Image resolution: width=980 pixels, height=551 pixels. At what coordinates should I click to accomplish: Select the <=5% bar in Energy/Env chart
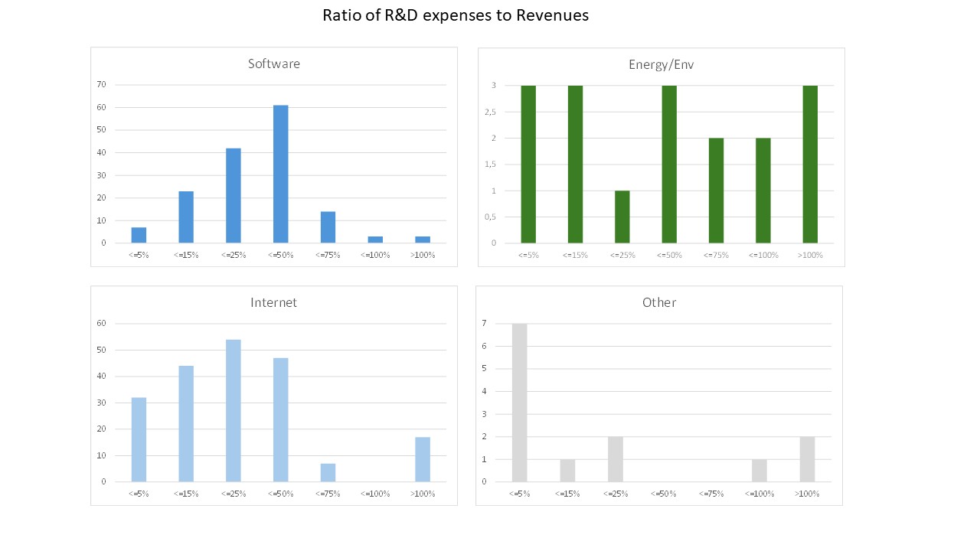(x=528, y=165)
